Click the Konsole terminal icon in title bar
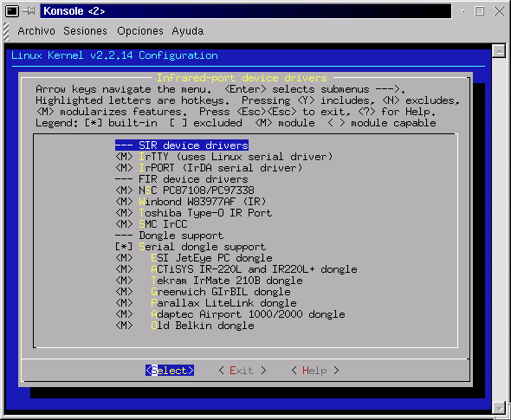511x420 pixels. [12, 11]
